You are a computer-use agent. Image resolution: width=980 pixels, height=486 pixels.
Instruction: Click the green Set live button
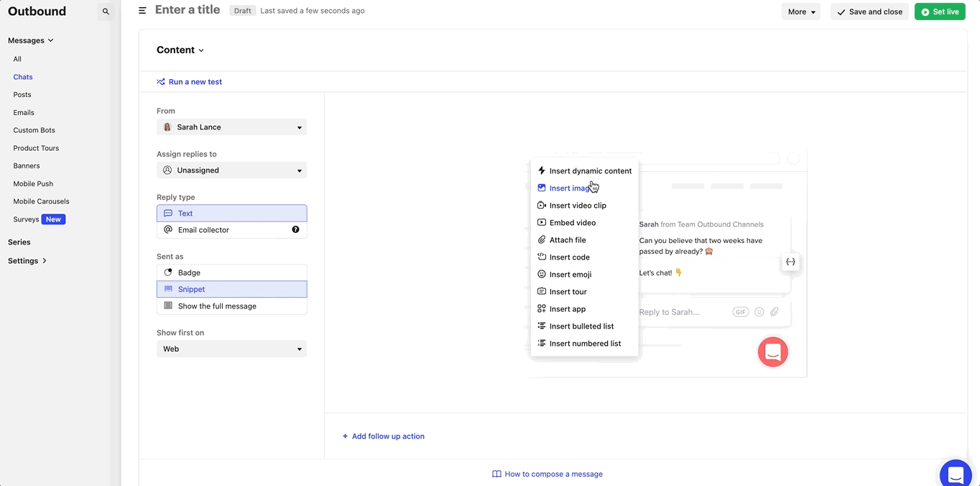click(x=939, y=12)
